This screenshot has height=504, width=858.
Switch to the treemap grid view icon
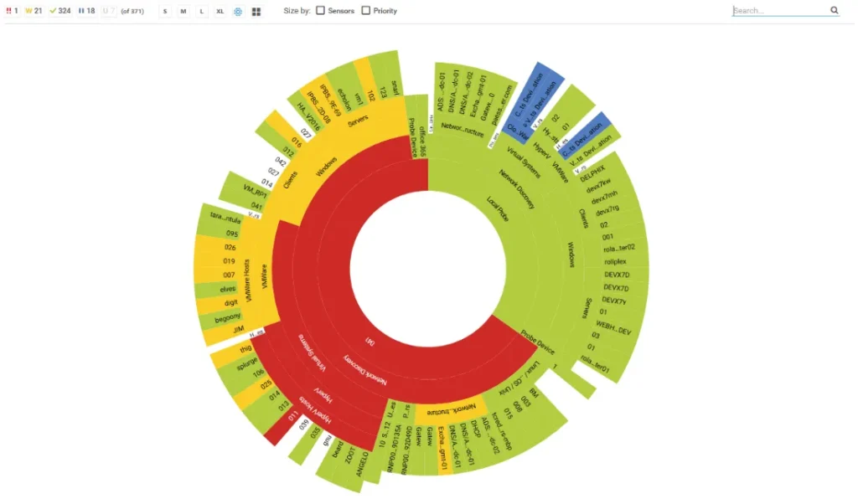[256, 12]
